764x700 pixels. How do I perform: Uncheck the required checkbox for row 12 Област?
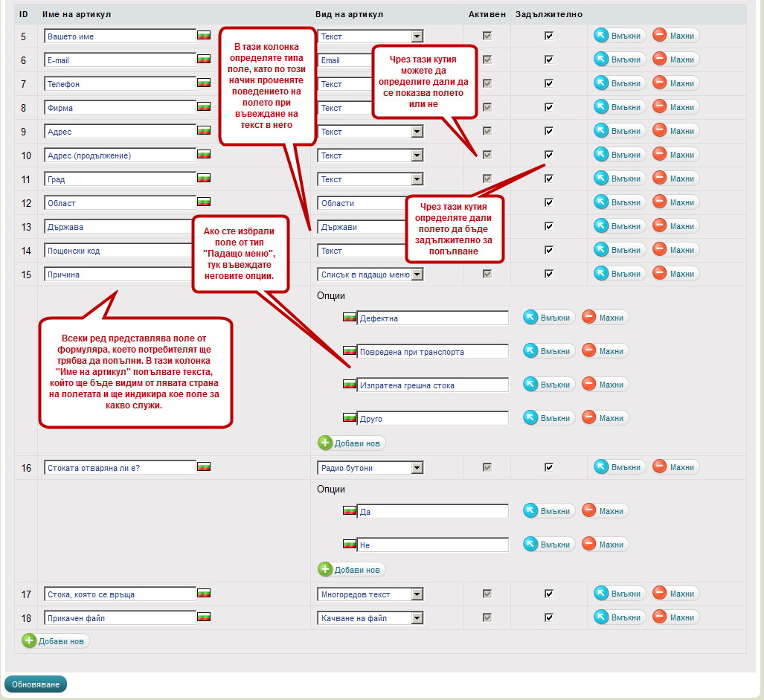(x=549, y=202)
